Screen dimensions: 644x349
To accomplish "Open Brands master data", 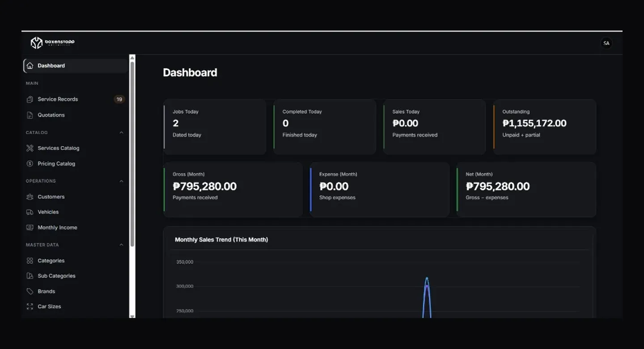I will pos(76,291).
